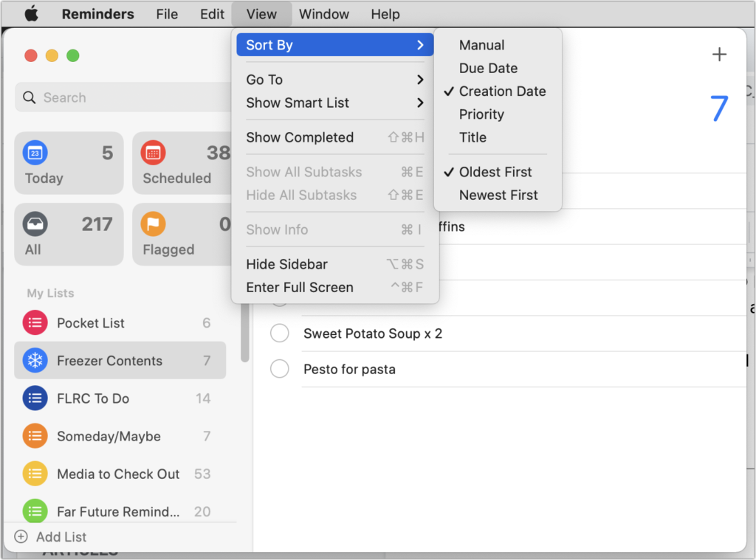Click the orange Flagged flag icon
This screenshot has width=756, height=560.
[153, 224]
